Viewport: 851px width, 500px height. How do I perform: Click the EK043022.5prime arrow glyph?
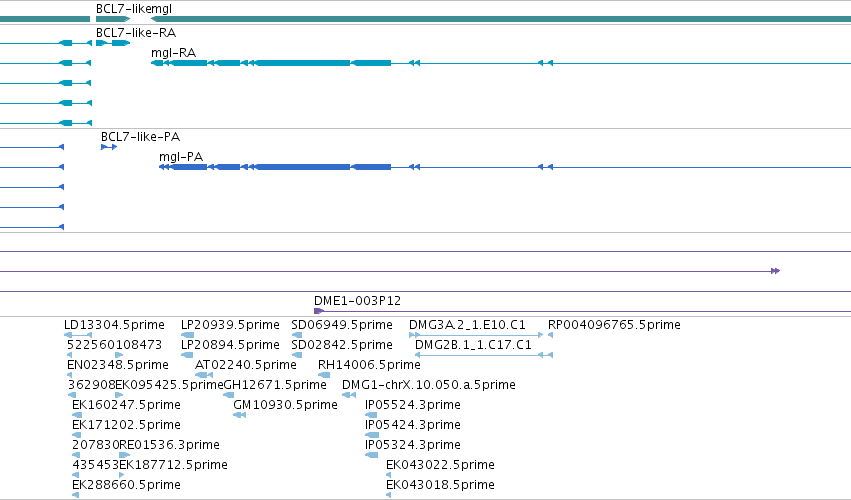point(389,475)
